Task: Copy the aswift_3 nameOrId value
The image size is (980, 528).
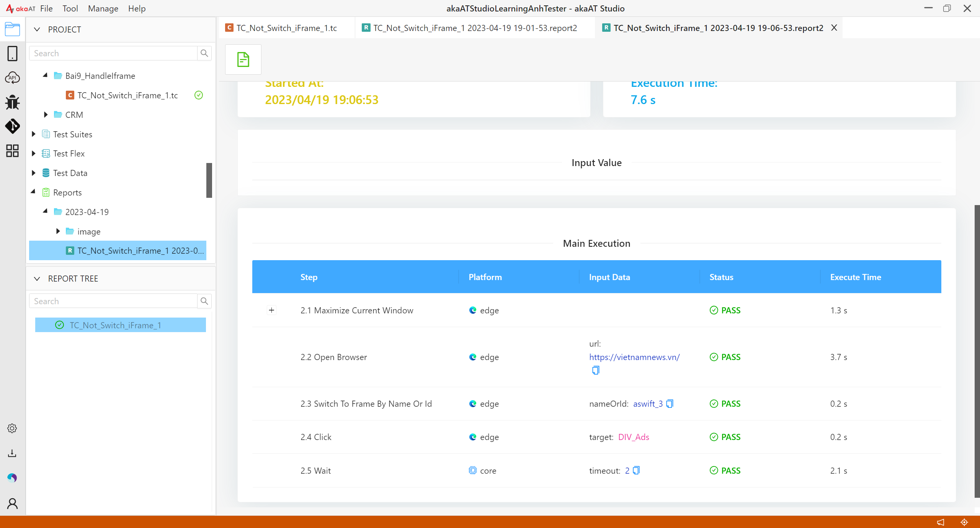Action: [x=670, y=404]
